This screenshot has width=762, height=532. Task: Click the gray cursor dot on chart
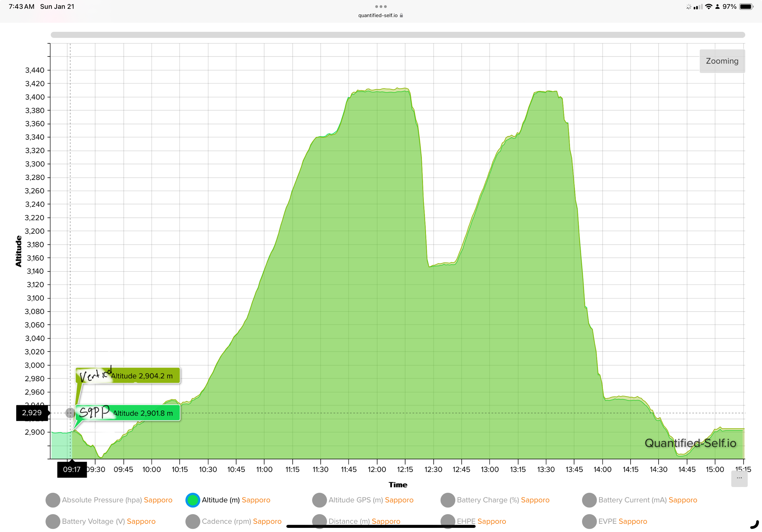pyautogui.click(x=70, y=413)
